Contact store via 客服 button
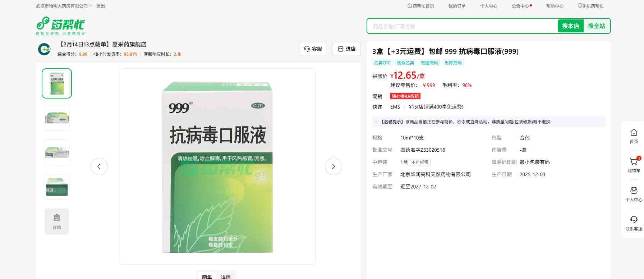This screenshot has height=279, width=644. [313, 49]
